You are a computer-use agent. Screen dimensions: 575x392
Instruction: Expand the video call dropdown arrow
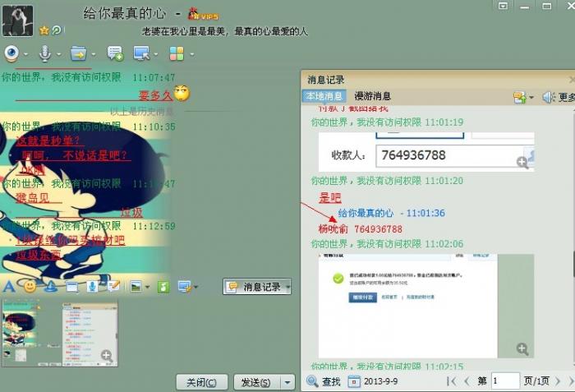point(25,54)
